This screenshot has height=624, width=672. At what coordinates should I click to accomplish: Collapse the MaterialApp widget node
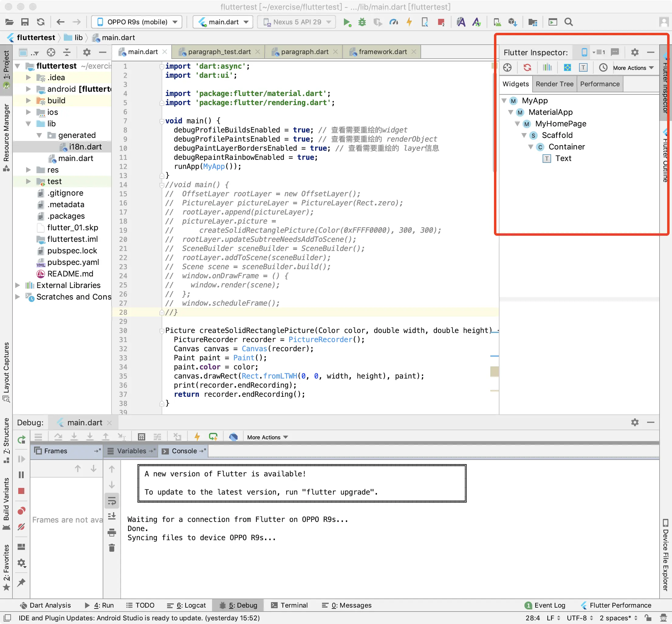pos(511,112)
